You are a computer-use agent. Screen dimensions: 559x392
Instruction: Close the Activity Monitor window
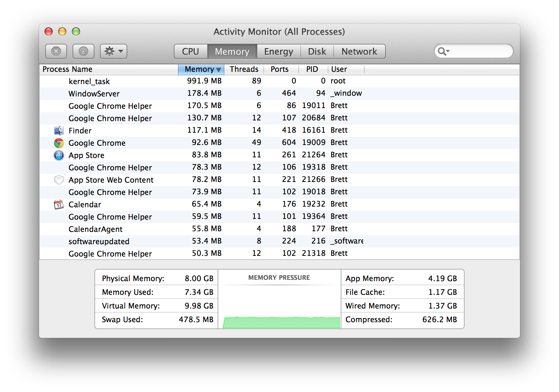(49, 31)
